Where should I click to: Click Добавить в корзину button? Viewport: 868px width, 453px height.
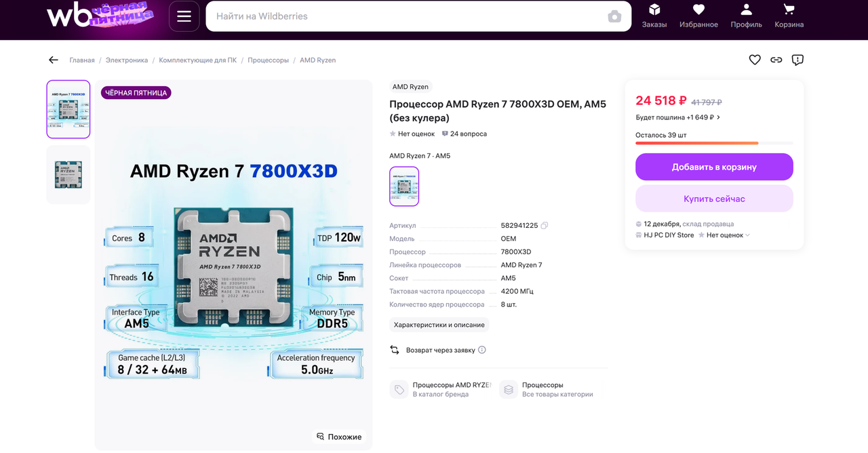point(714,167)
